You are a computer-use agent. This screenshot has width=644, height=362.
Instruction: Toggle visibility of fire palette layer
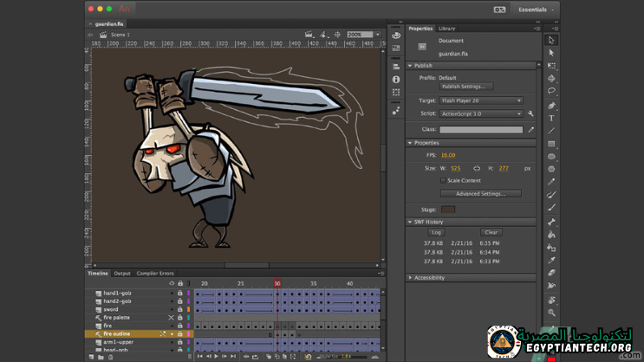tap(171, 318)
